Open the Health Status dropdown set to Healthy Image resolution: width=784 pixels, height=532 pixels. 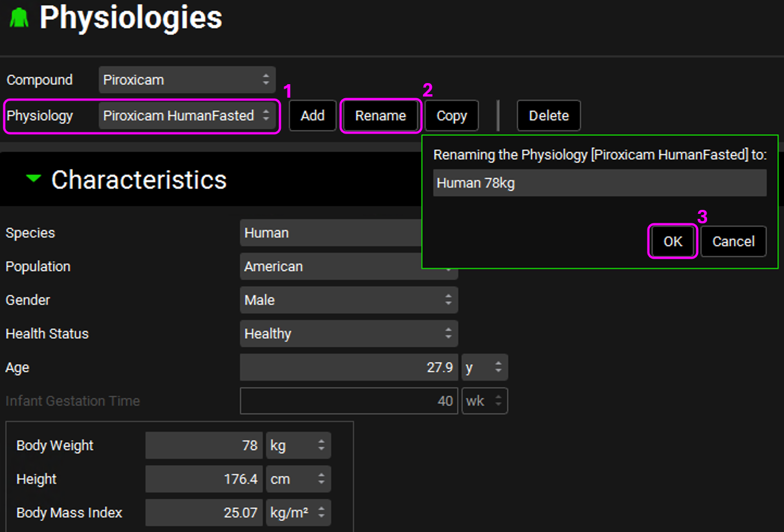(x=348, y=334)
